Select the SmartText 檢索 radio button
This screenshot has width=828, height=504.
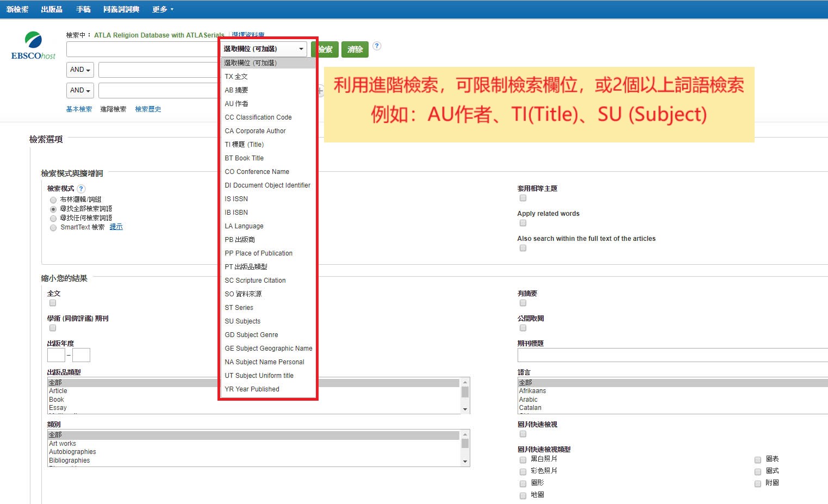click(53, 228)
